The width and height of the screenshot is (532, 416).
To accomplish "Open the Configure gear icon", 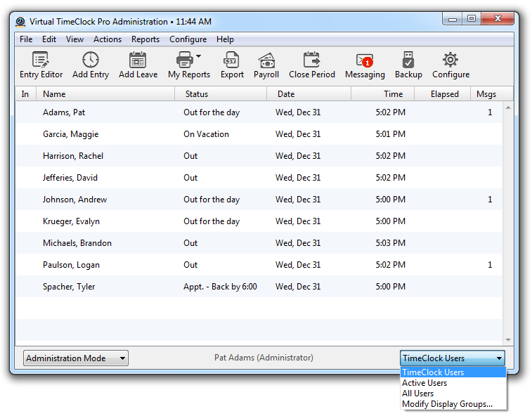I will pyautogui.click(x=450, y=60).
